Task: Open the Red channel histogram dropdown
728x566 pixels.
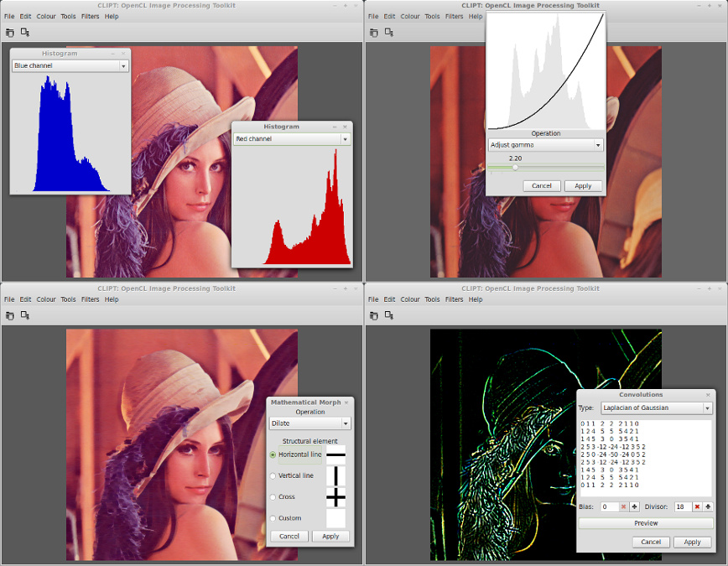Action: pyautogui.click(x=292, y=139)
